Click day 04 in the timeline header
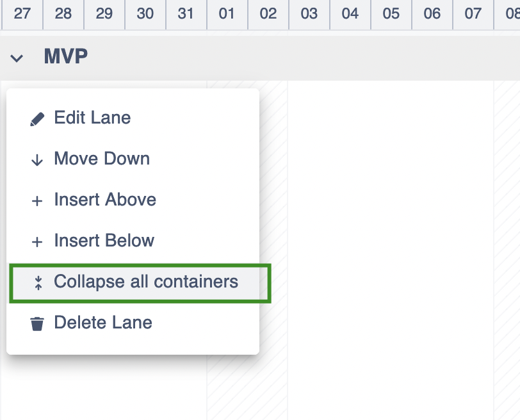Viewport: 520px width, 420px height. pos(350,14)
